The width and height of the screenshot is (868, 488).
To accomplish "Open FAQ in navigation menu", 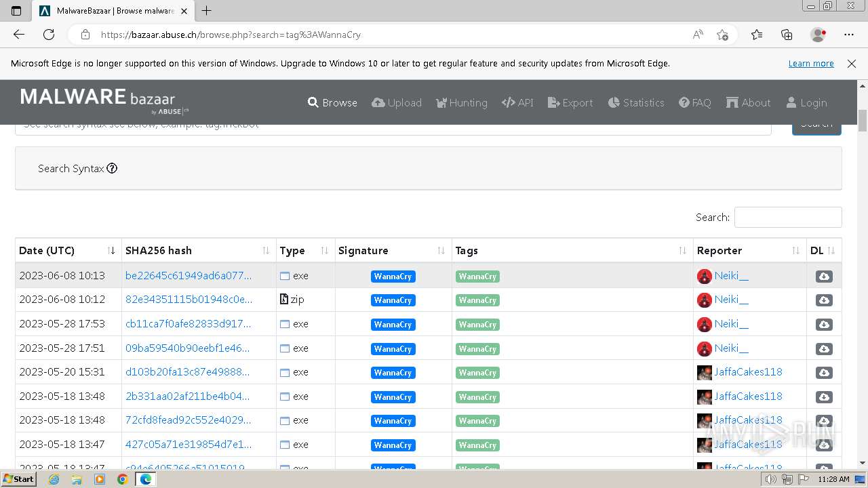I will (695, 102).
